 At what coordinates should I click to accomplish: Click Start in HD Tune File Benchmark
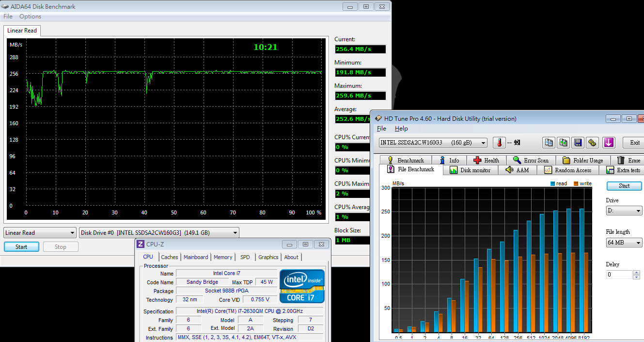point(624,186)
